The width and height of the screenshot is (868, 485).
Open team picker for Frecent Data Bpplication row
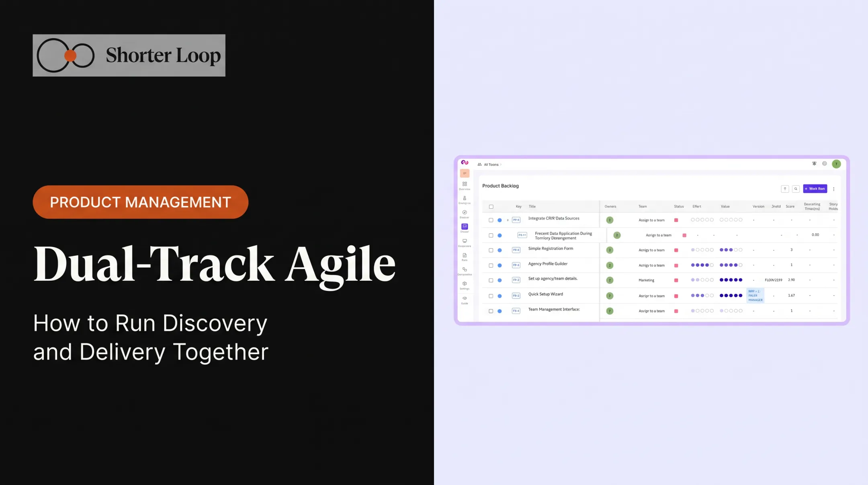[x=658, y=235]
